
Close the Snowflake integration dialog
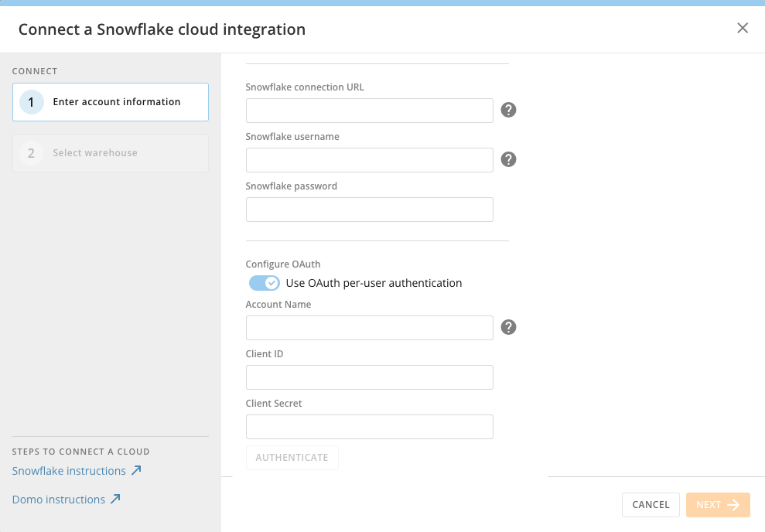(x=743, y=29)
